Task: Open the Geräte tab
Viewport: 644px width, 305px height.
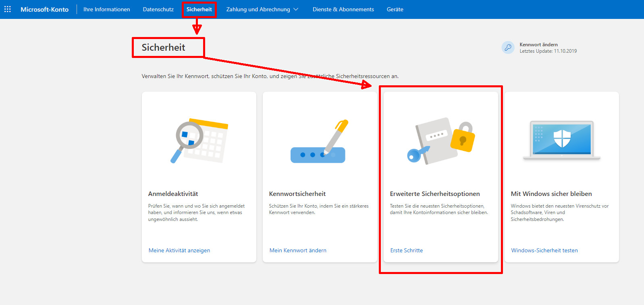Action: tap(395, 9)
